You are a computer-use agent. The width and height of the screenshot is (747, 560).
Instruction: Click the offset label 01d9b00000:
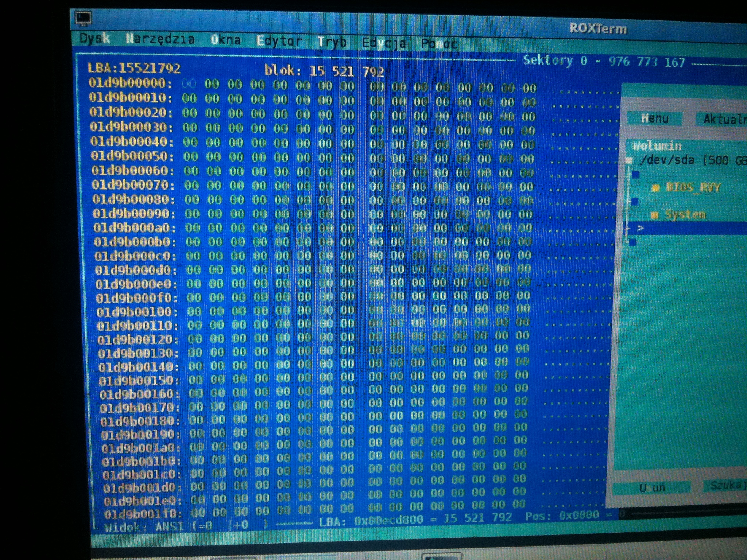130,83
